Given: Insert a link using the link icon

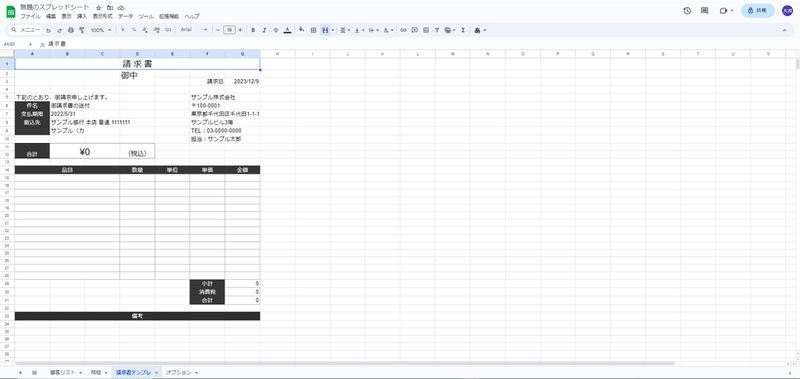Looking at the screenshot, I should tap(403, 30).
